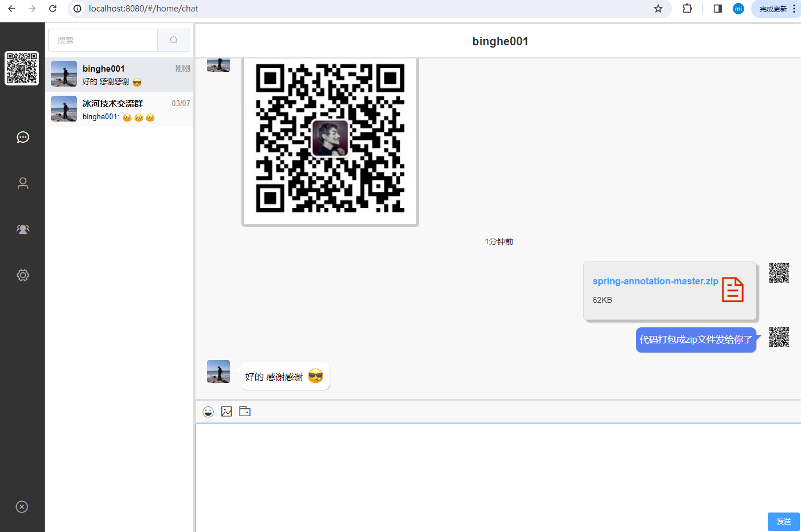Download spring-annotation-master.zip file link
This screenshot has width=801, height=532.
(655, 281)
